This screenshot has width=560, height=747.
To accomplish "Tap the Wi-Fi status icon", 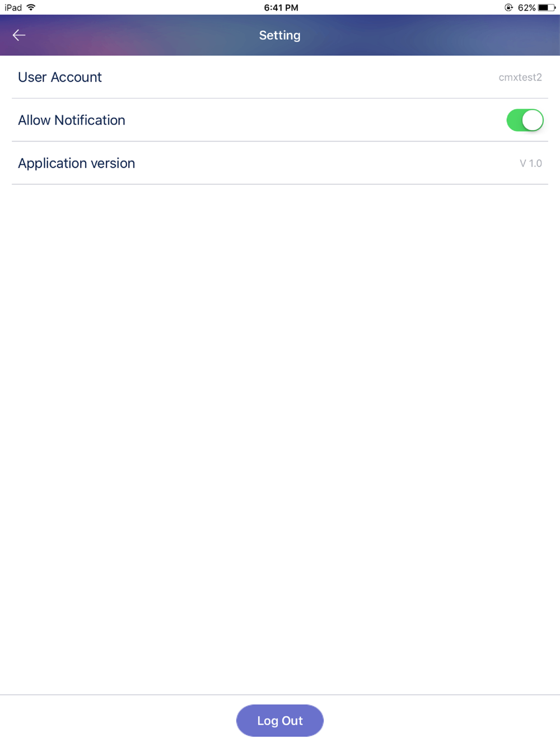I will coord(31,7).
